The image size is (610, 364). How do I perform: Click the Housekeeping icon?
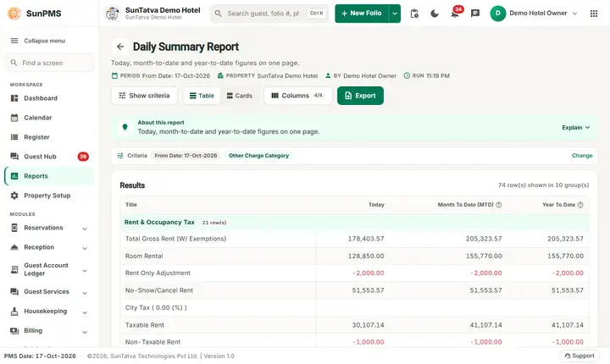pos(14,312)
